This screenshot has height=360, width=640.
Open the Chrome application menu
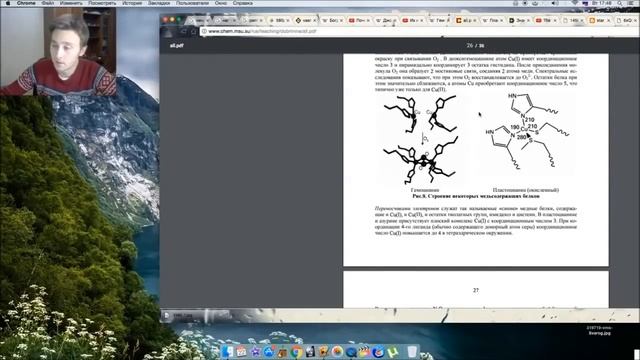click(26, 3)
